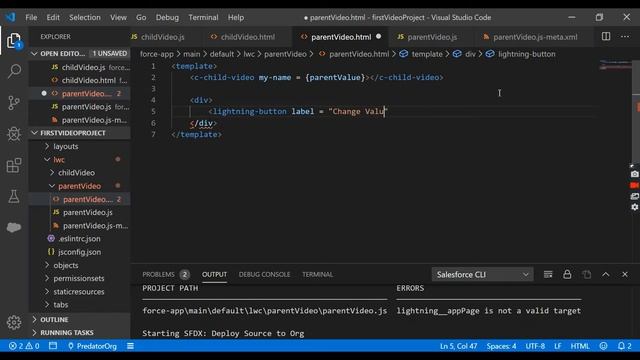Click the overlay settings gear icon
The image size is (640, 360).
point(634,207)
